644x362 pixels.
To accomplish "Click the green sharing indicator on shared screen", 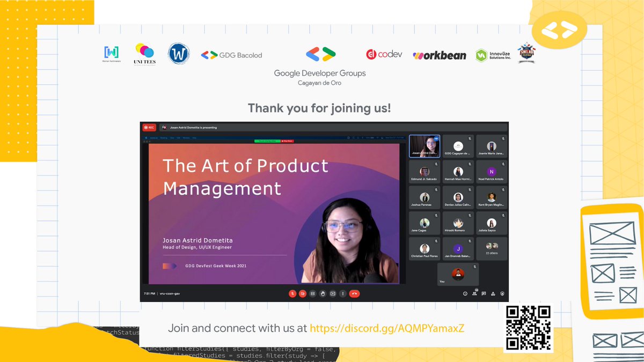I will click(x=267, y=141).
